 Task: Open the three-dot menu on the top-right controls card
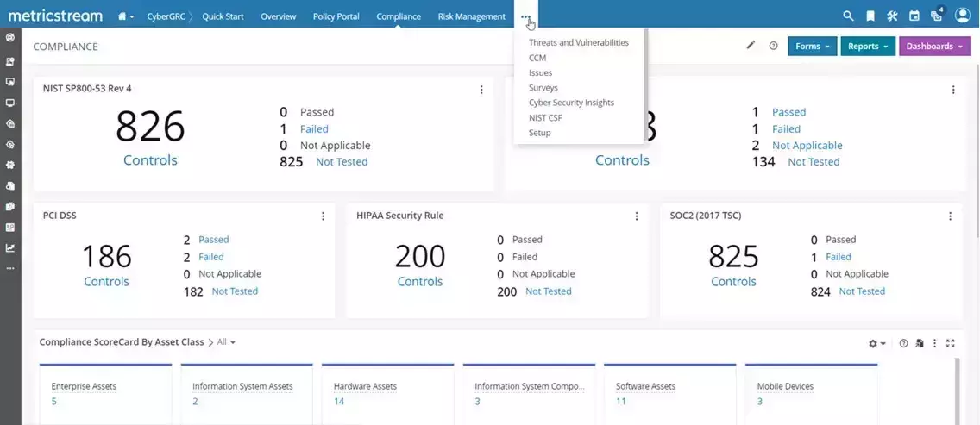click(953, 90)
